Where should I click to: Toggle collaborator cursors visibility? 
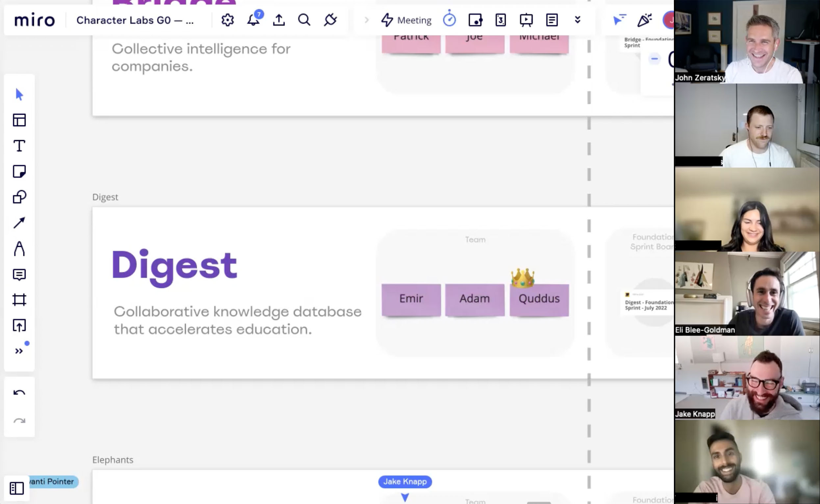(x=619, y=20)
